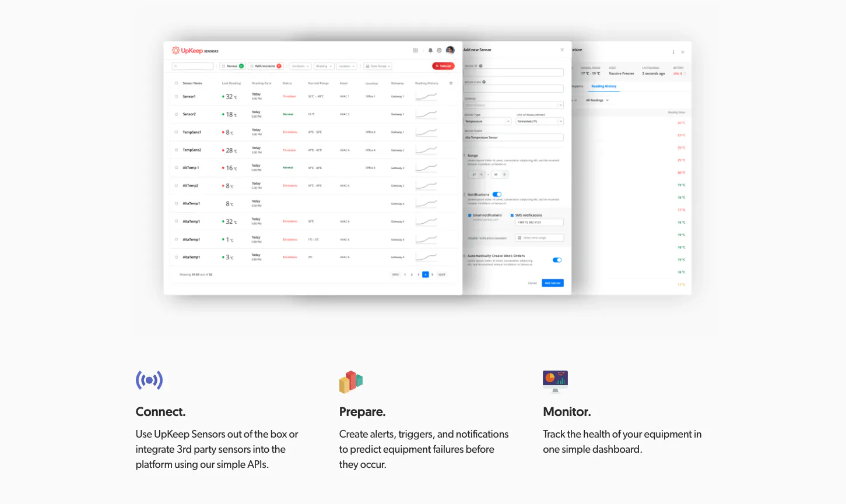846x504 pixels.
Task: Select the Sensor1 row checkbox
Action: [x=176, y=97]
